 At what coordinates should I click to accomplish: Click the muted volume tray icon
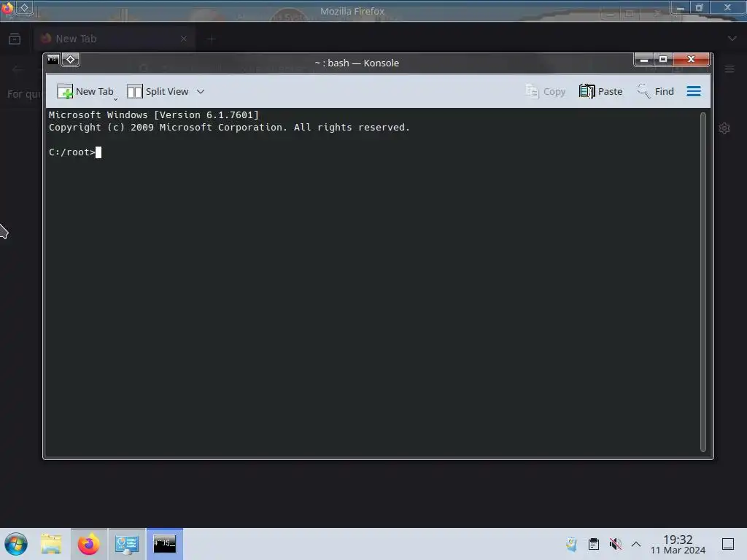point(616,544)
